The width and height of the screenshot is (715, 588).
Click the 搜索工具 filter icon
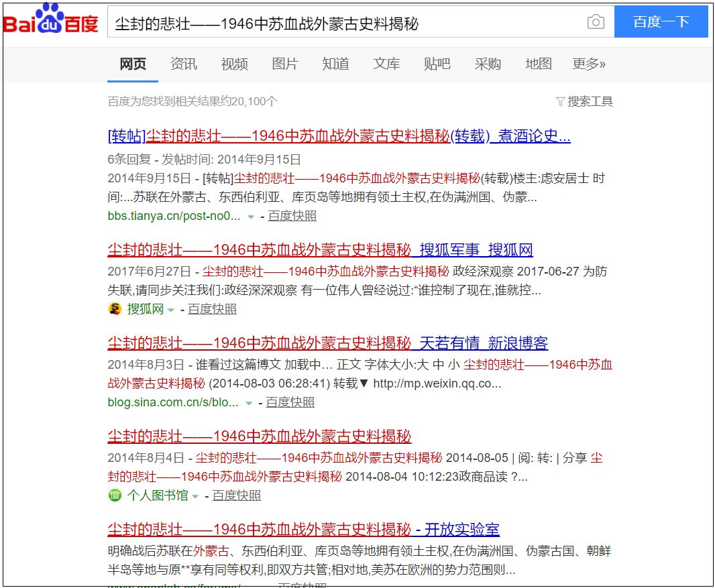(561, 101)
